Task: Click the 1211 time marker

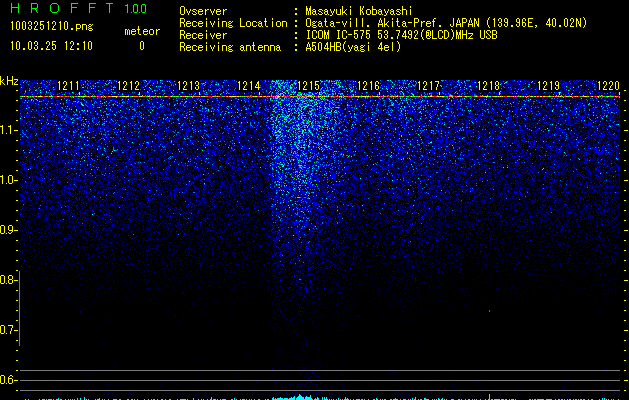Action: 68,86
